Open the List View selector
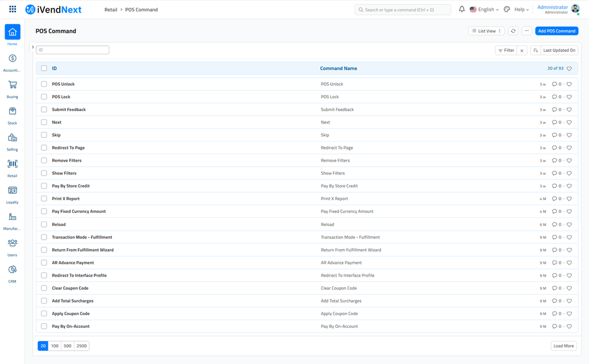 click(486, 30)
